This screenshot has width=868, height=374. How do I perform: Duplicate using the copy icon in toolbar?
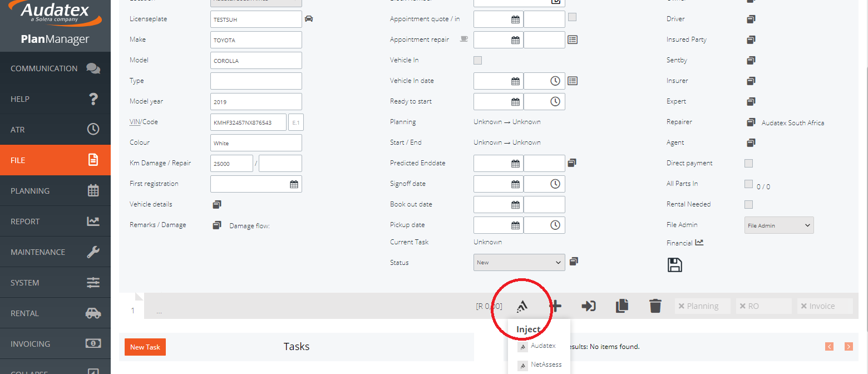point(622,306)
